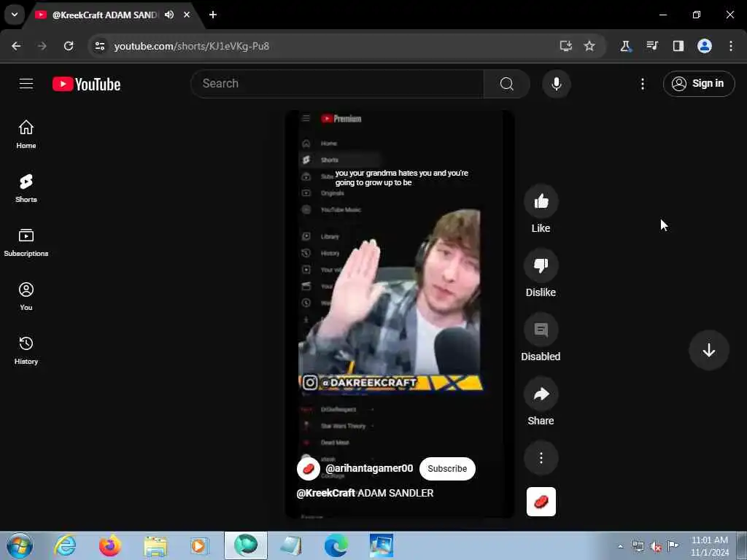Launch Internet Explorer from taskbar
The height and width of the screenshot is (560, 747).
click(x=65, y=545)
